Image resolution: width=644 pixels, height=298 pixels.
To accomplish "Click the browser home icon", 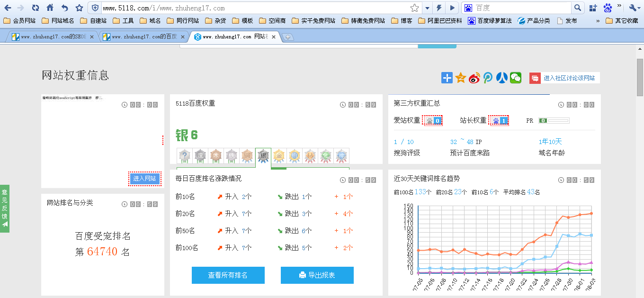I will pyautogui.click(x=50, y=8).
